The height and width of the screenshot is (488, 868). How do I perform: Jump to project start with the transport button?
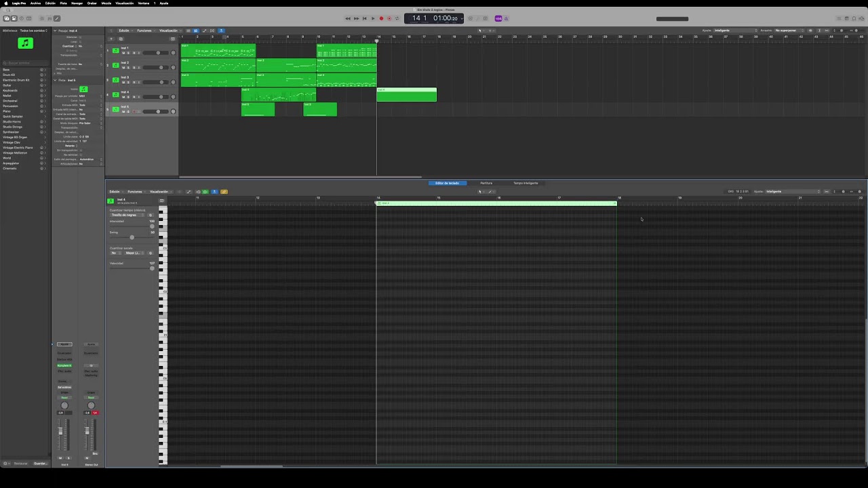364,18
